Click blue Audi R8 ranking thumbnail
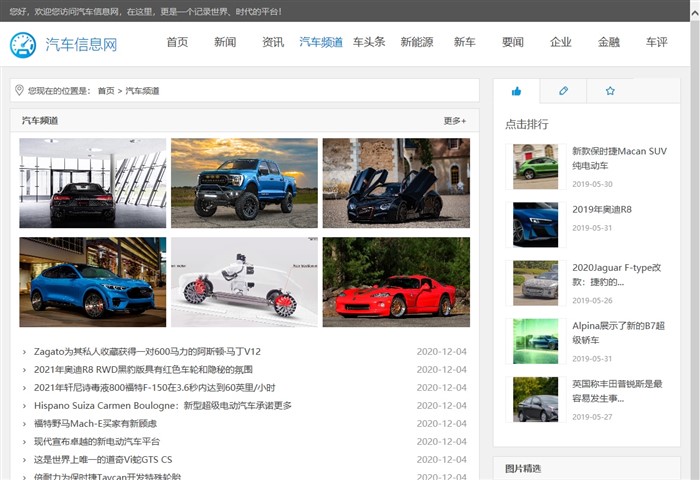700x480 pixels. (535, 225)
